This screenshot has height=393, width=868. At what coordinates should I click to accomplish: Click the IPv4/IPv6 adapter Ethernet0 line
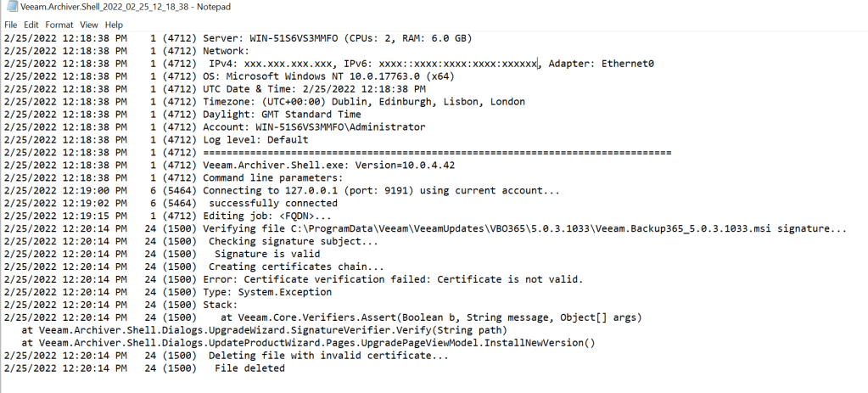coord(424,64)
